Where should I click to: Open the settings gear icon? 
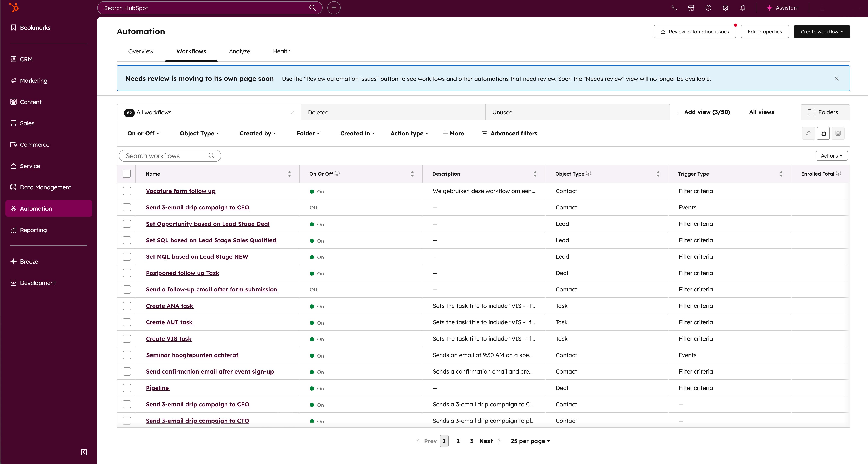[x=725, y=8]
